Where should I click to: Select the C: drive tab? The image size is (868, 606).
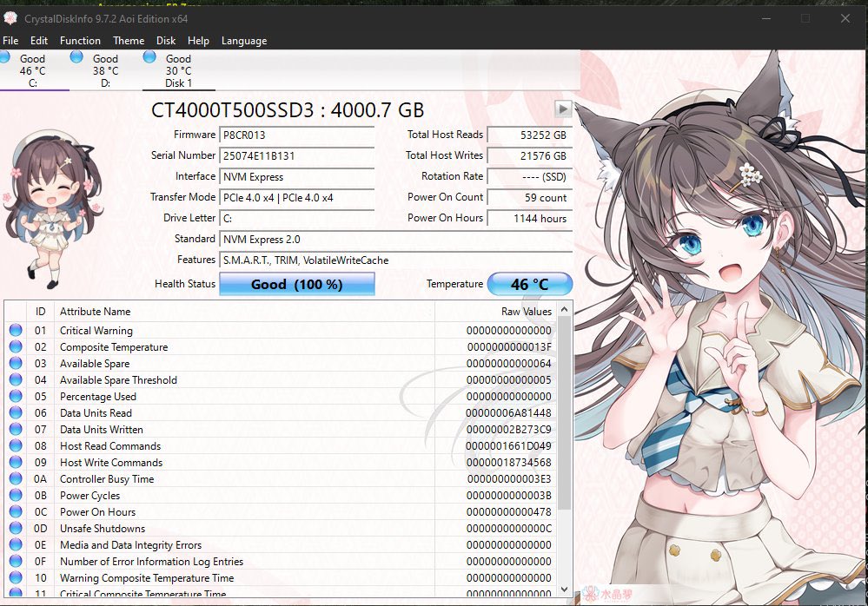(33, 70)
